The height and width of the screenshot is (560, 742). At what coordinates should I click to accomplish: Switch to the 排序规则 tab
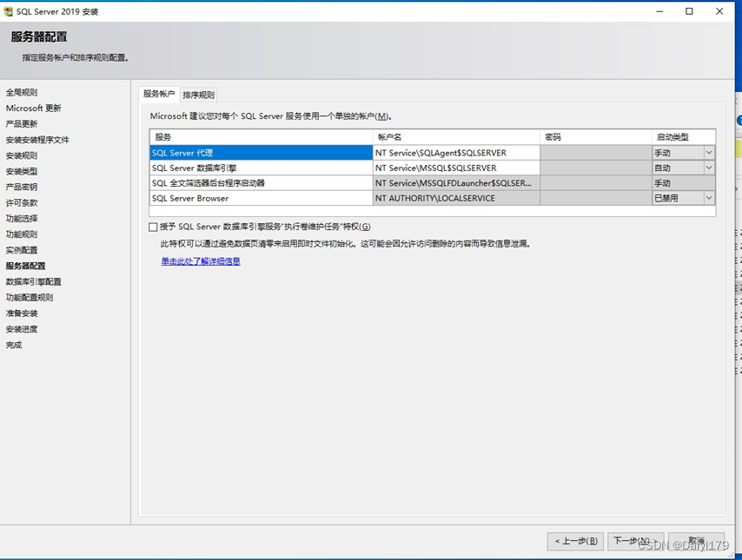pos(199,95)
